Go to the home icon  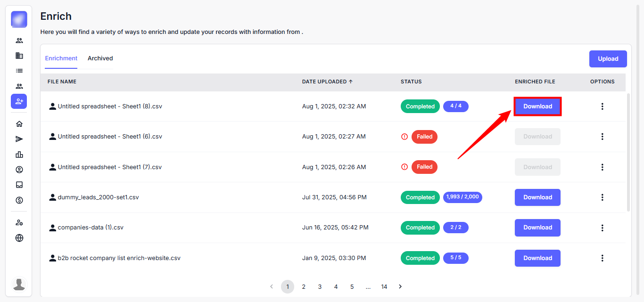click(x=19, y=124)
